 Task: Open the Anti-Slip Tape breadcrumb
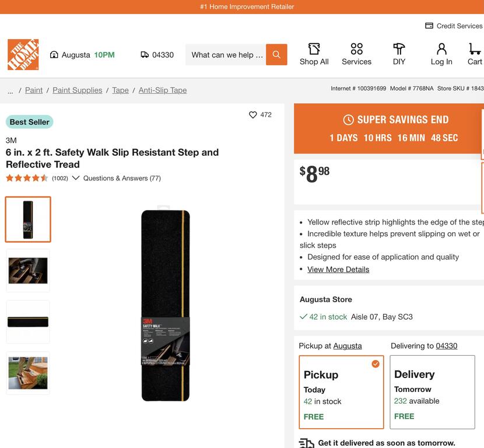[163, 90]
